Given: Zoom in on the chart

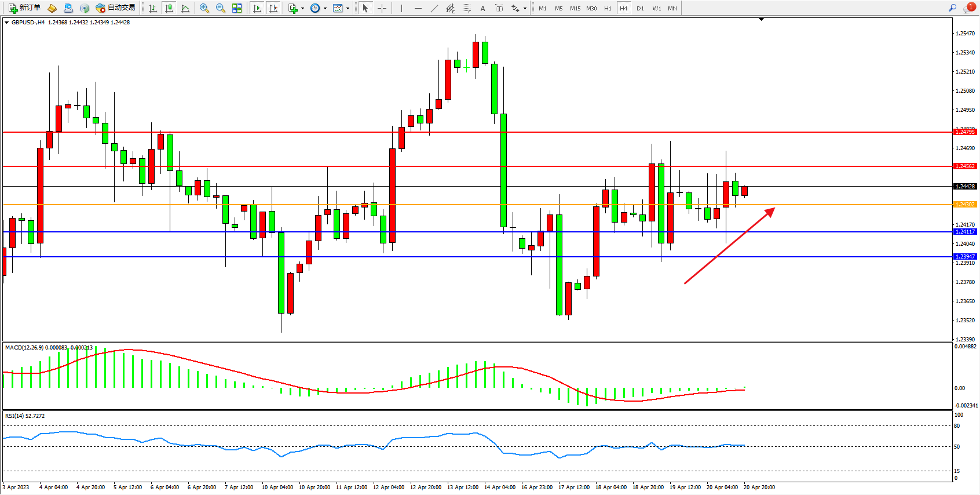Looking at the screenshot, I should [x=204, y=8].
